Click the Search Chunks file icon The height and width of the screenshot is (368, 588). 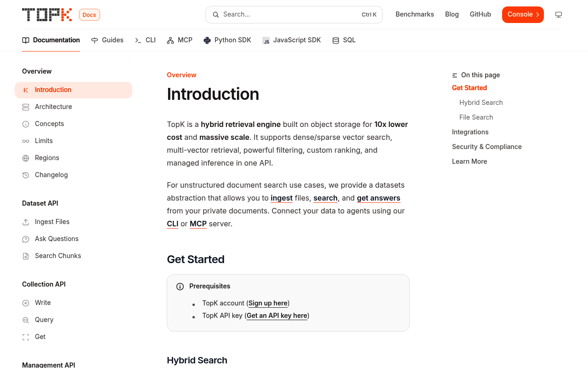tap(26, 256)
